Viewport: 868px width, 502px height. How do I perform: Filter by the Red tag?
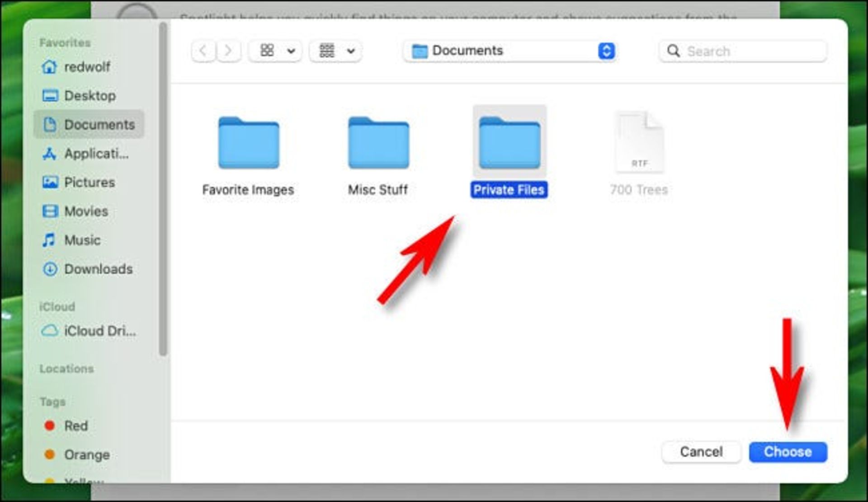75,426
